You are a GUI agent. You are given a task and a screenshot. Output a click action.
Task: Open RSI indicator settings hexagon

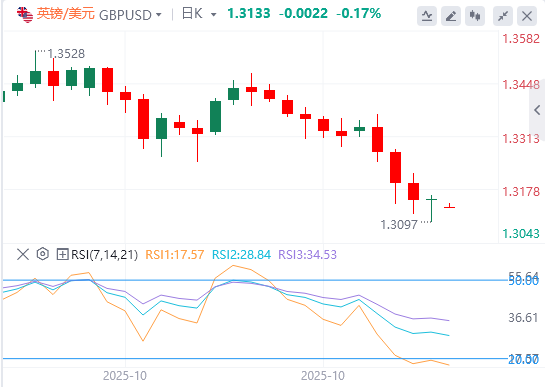pyautogui.click(x=42, y=254)
